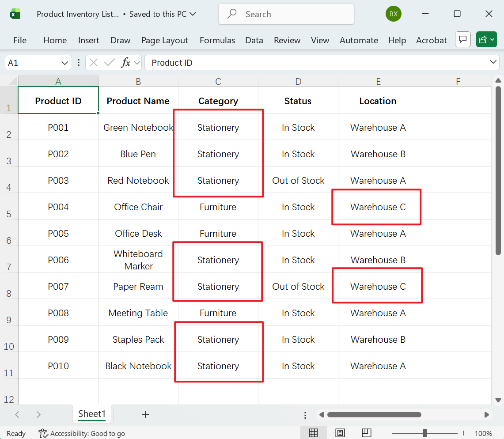
Task: Open the Comments panel icon
Action: [462, 39]
